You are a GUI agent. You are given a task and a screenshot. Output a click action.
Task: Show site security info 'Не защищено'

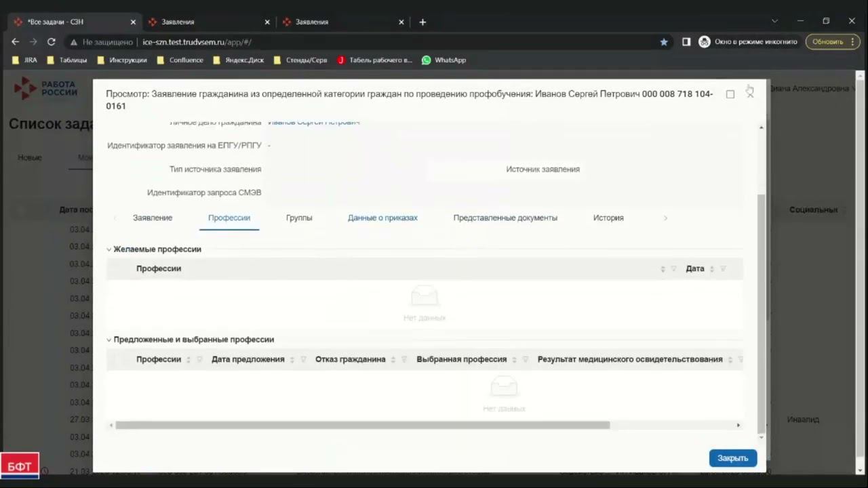pos(101,42)
